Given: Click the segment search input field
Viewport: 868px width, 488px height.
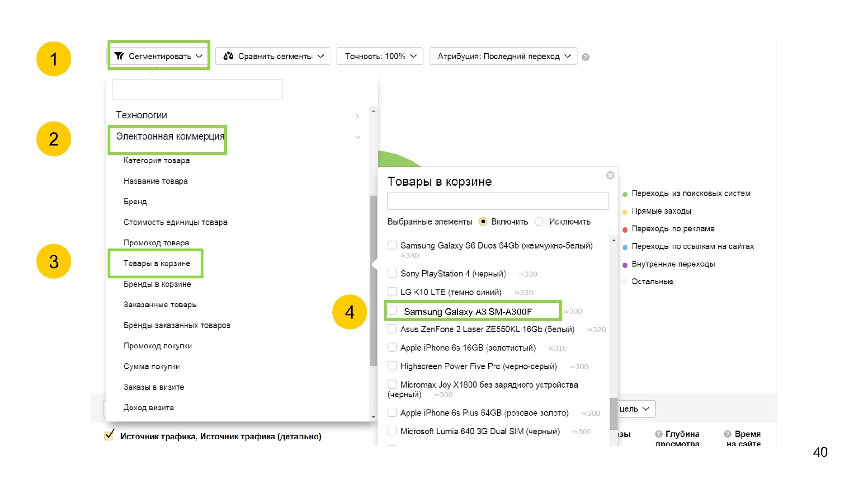Looking at the screenshot, I should point(198,89).
